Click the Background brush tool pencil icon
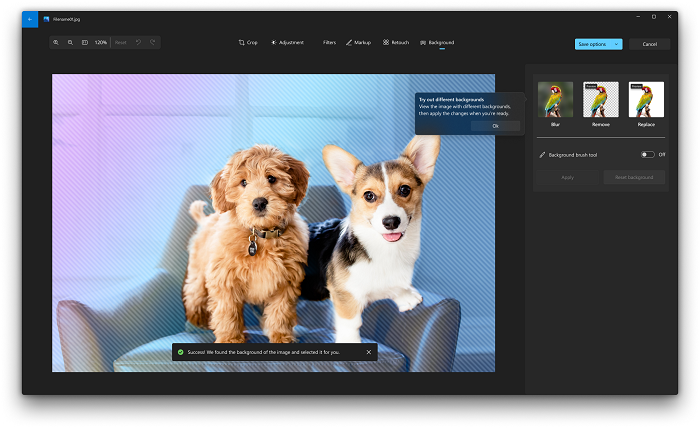The width and height of the screenshot is (700, 428). [542, 155]
